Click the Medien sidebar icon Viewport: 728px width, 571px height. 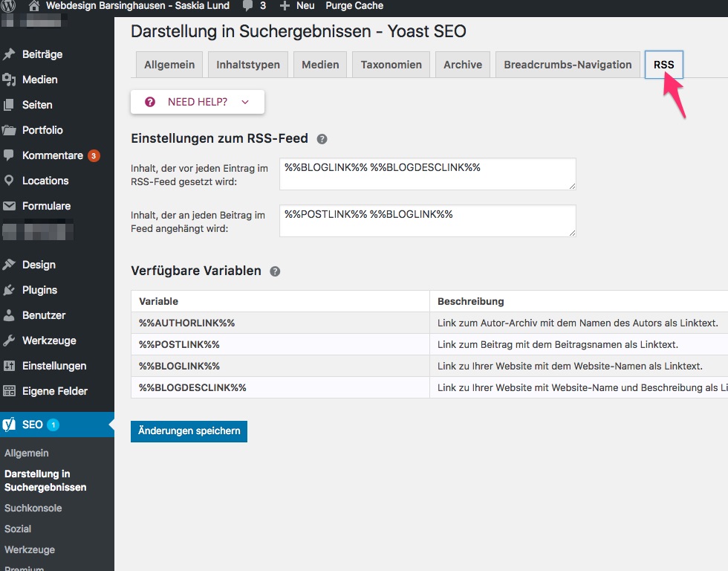(10, 80)
